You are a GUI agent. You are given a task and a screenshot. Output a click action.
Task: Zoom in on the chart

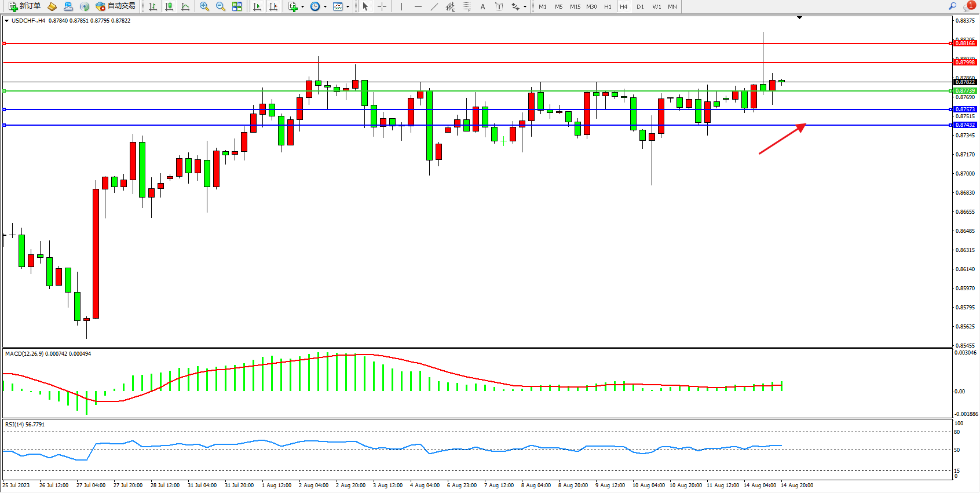click(x=204, y=7)
